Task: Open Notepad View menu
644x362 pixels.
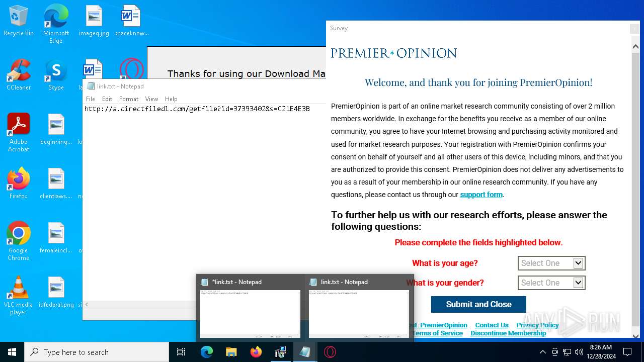Action: [x=151, y=99]
